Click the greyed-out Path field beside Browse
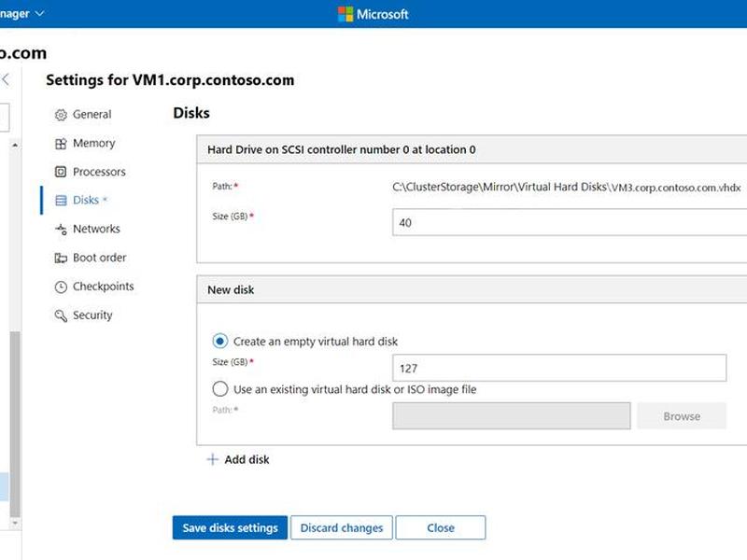The height and width of the screenshot is (560, 747). click(x=511, y=416)
